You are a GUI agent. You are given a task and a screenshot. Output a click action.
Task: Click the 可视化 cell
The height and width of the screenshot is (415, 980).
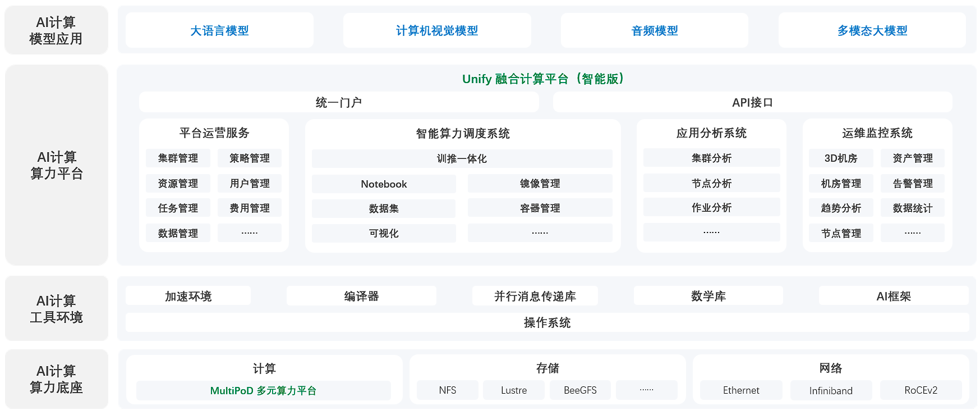pyautogui.click(x=384, y=234)
